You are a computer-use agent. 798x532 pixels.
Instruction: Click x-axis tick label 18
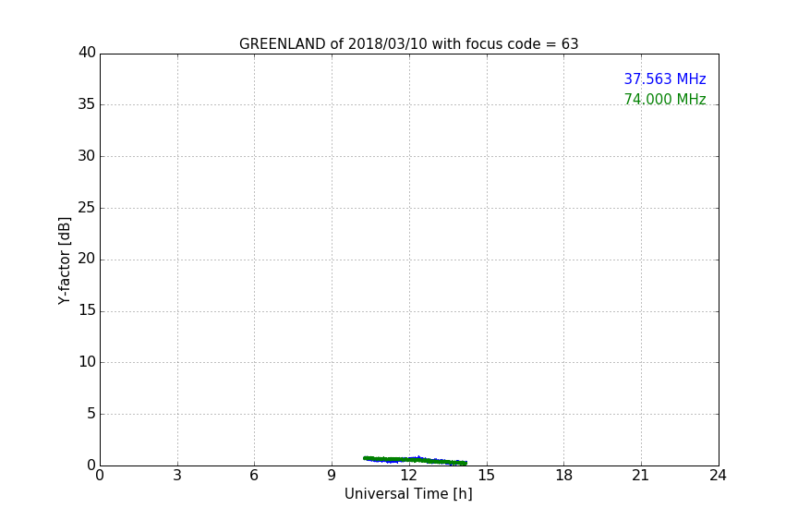pyautogui.click(x=564, y=476)
